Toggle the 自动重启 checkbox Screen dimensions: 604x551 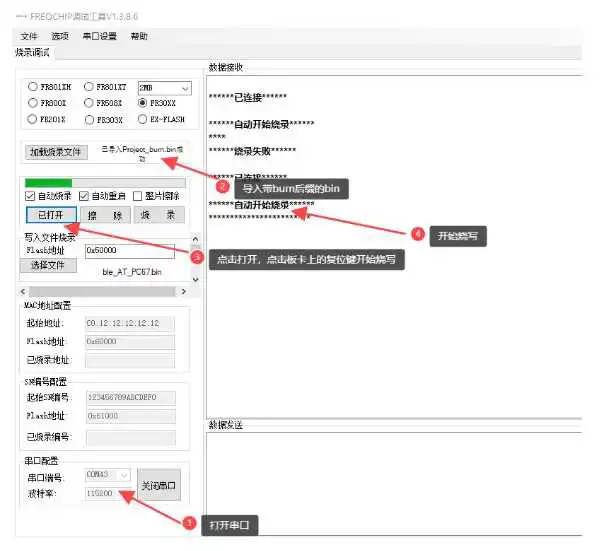click(84, 196)
